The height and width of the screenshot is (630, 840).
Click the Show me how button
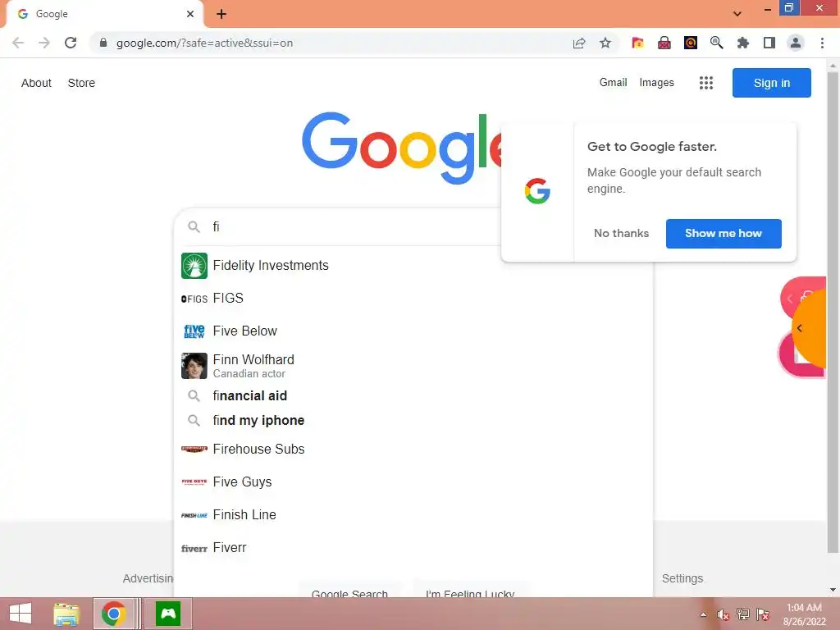pos(724,233)
